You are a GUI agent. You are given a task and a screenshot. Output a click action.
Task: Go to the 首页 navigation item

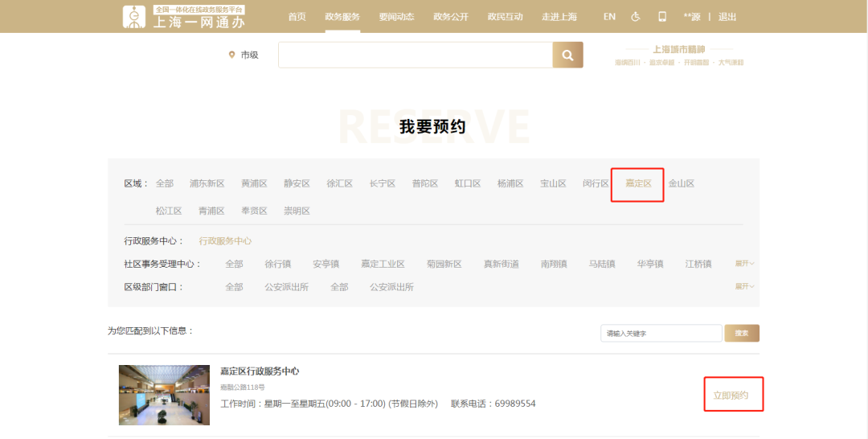point(297,17)
